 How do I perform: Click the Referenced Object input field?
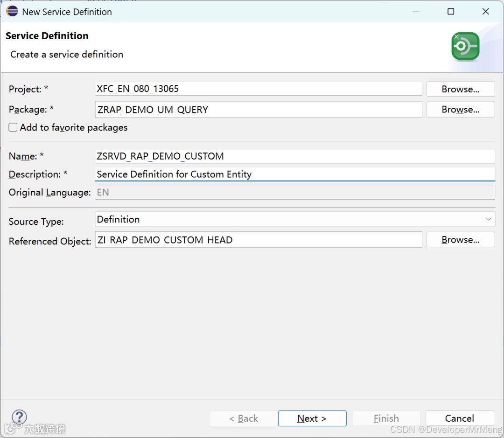tap(259, 240)
